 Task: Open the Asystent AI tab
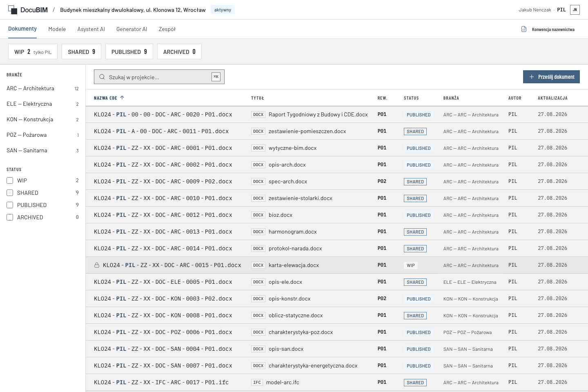pos(91,29)
